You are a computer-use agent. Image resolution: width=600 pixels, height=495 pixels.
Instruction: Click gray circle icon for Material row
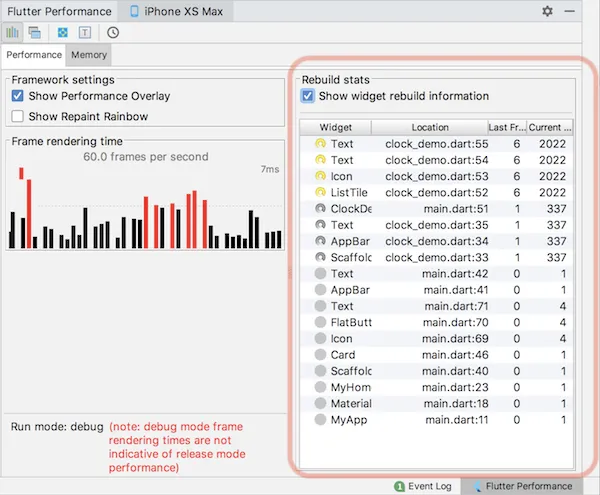(x=320, y=403)
